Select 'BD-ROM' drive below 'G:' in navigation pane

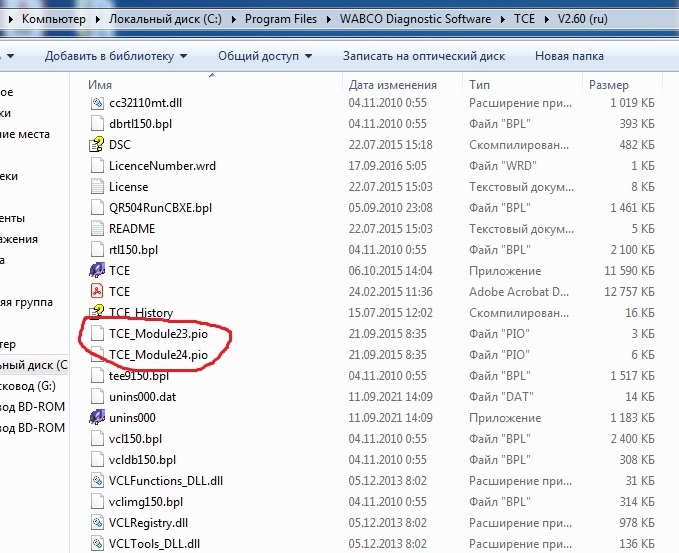pyautogui.click(x=32, y=407)
